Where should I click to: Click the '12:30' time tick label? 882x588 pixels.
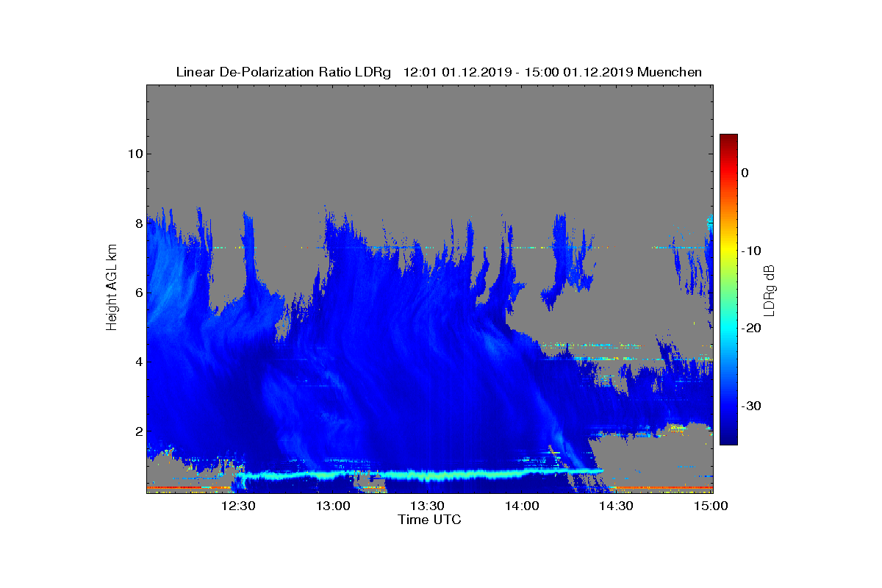[x=238, y=506]
